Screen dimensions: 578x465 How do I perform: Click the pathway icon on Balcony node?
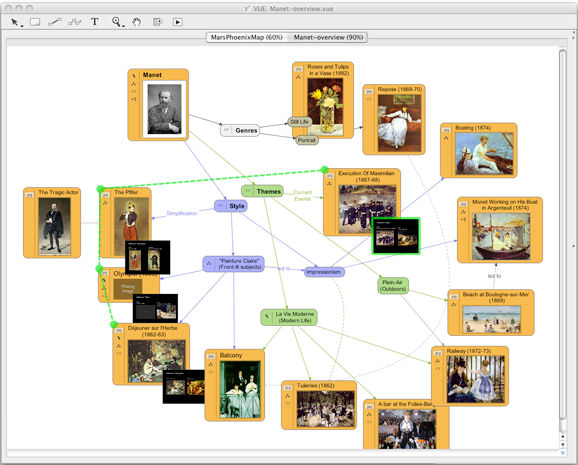pyautogui.click(x=211, y=364)
